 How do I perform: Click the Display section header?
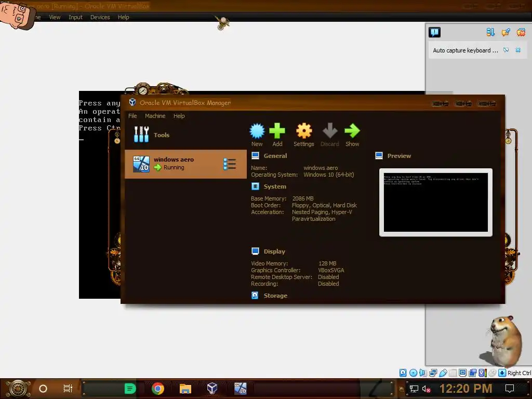274,251
